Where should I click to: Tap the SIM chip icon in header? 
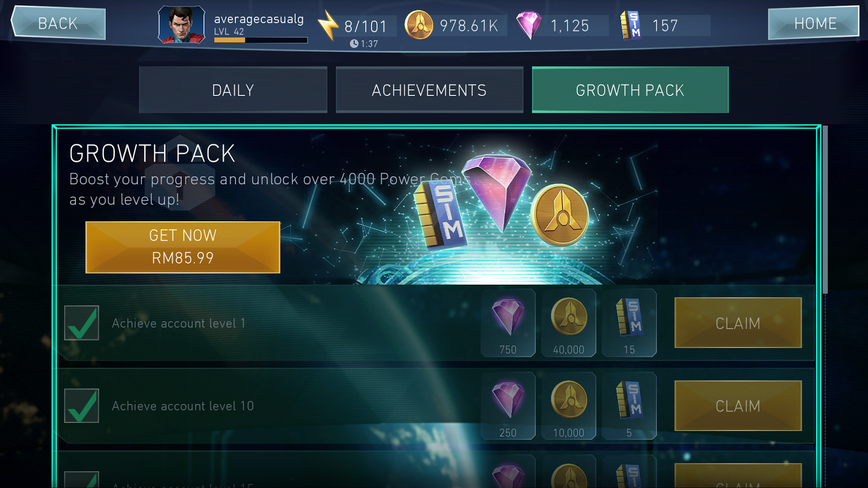631,25
